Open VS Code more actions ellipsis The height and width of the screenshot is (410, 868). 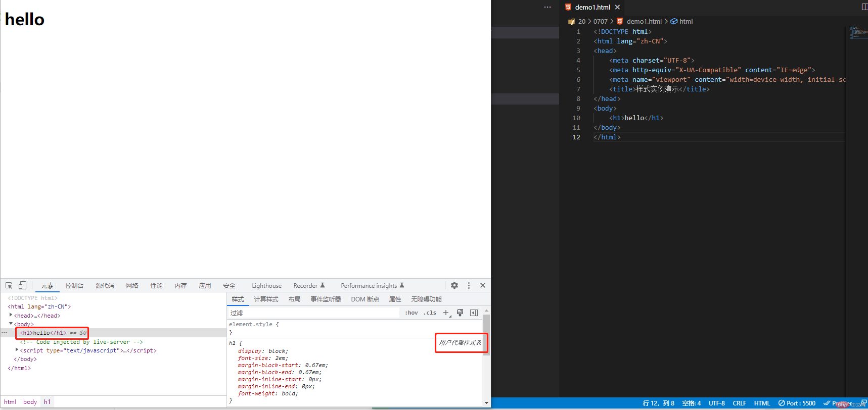547,7
